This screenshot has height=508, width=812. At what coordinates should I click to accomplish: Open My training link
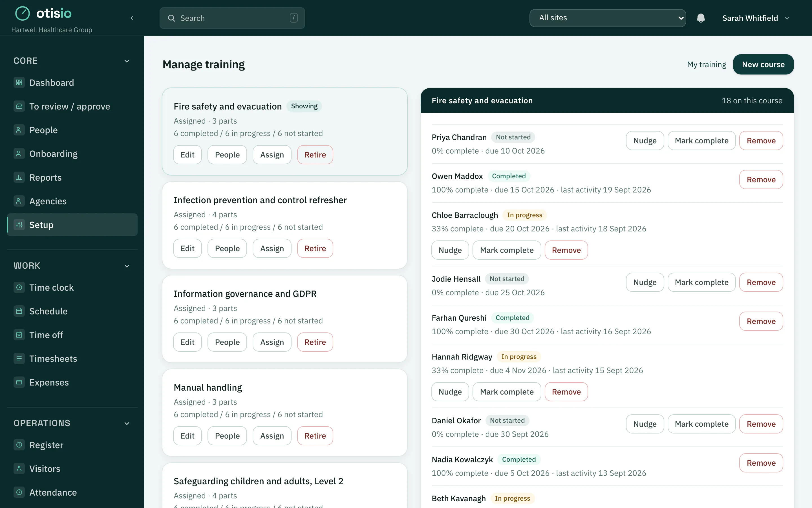[706, 64]
